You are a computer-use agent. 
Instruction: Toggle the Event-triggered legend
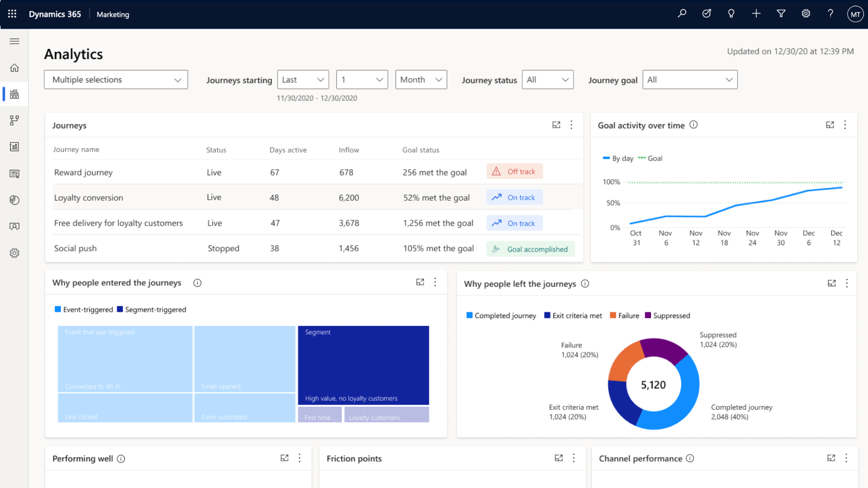coord(84,309)
